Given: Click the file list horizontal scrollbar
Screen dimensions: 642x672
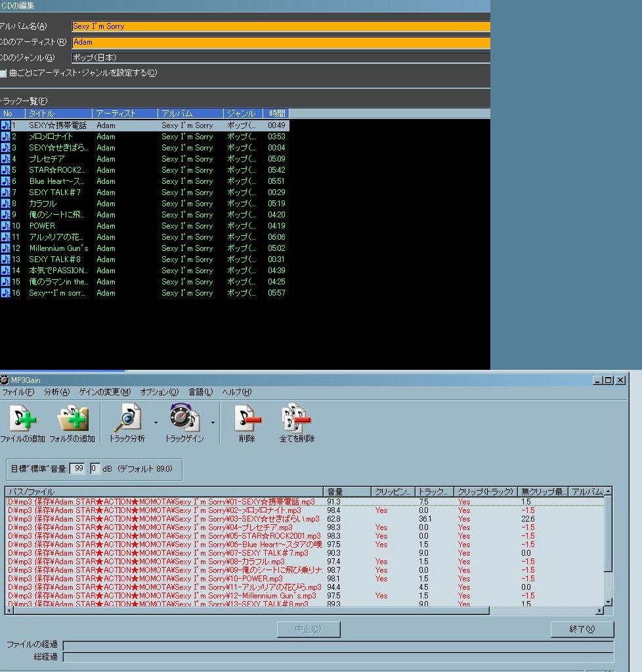Looking at the screenshot, I should 251,610.
